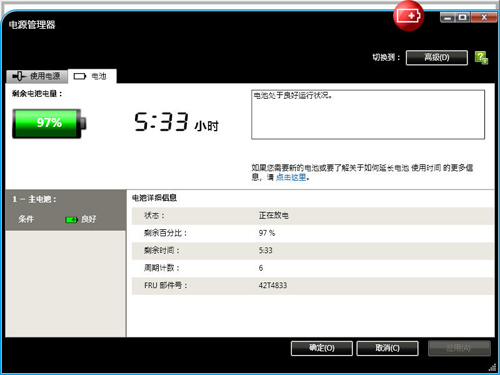The image size is (500, 375).
Task: Click the small green battery condition icon
Action: (x=71, y=219)
